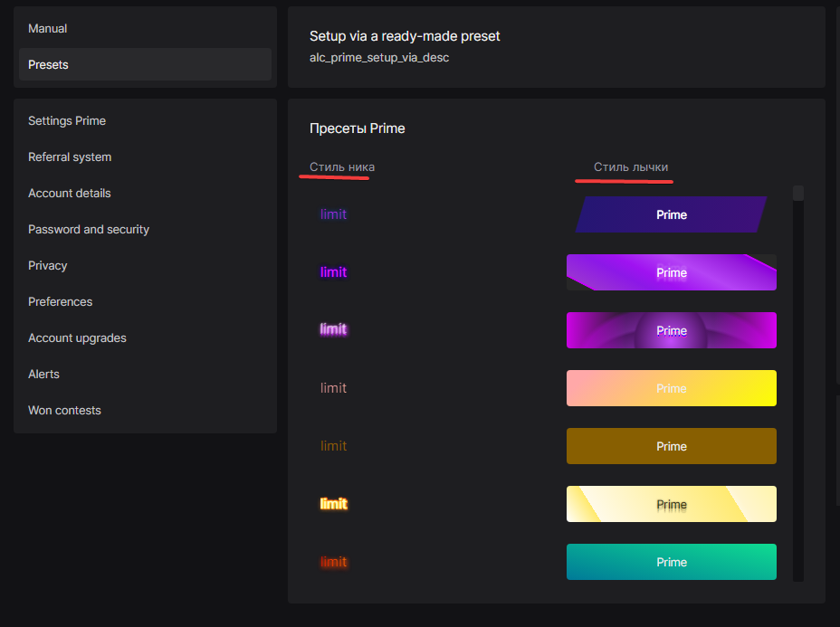This screenshot has width=840, height=627.
Task: Select the solid brown Prime badge
Action: pyautogui.click(x=671, y=446)
